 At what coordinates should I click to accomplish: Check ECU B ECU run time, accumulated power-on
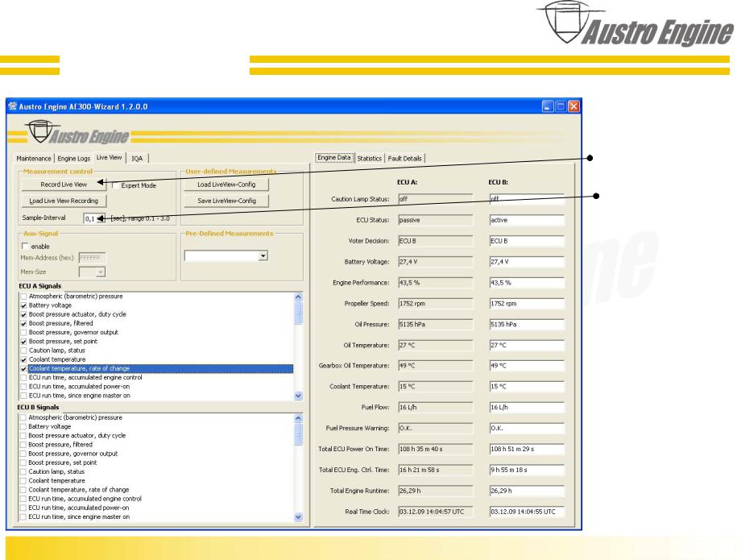23,508
